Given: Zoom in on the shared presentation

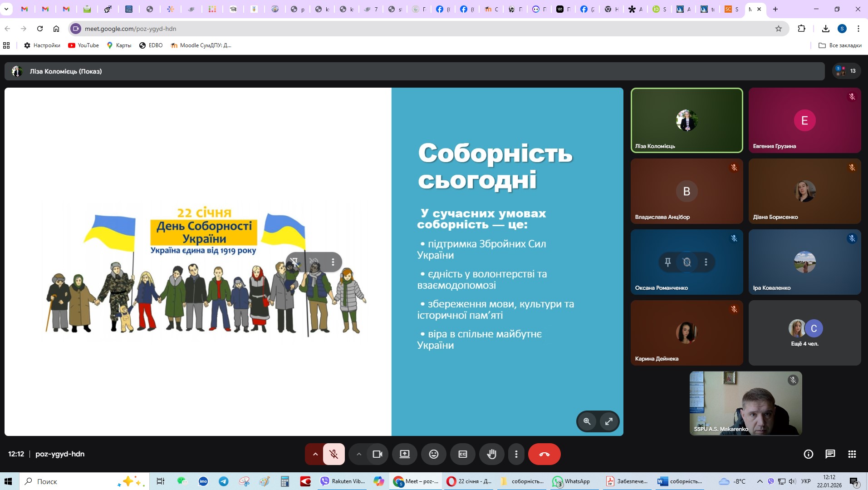Looking at the screenshot, I should pos(587,421).
